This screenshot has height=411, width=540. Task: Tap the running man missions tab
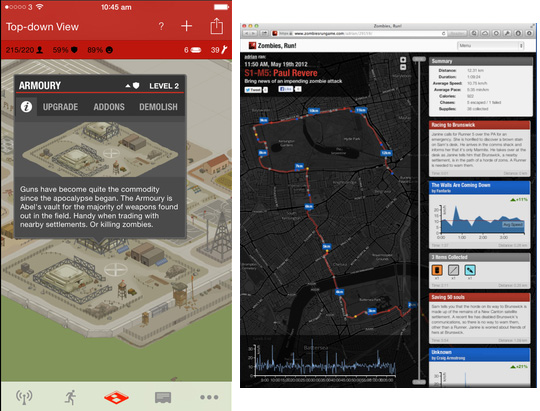(x=70, y=397)
